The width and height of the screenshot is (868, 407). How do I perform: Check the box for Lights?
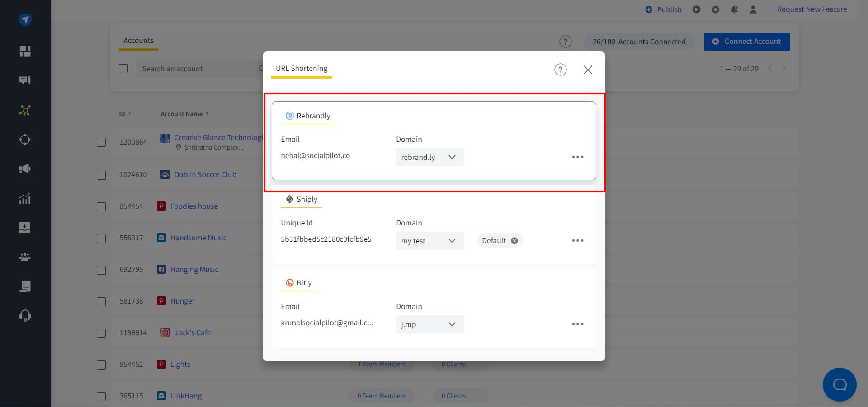click(x=101, y=365)
